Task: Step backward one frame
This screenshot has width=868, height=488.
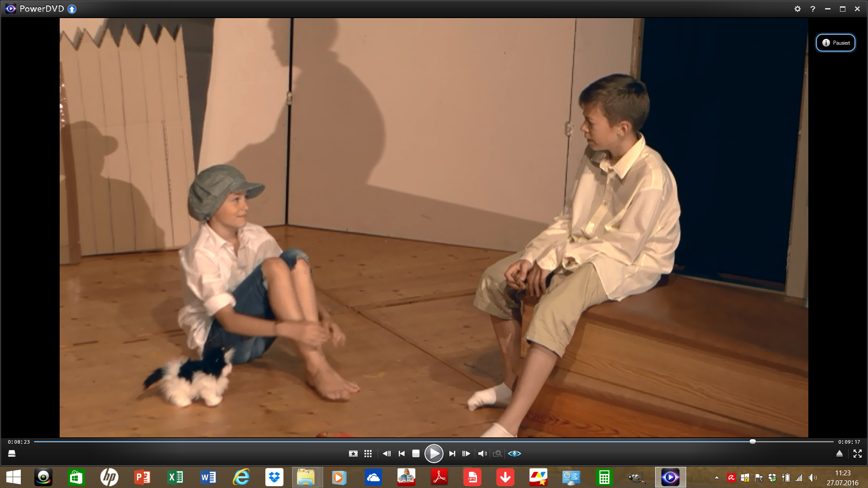Action: pyautogui.click(x=387, y=454)
